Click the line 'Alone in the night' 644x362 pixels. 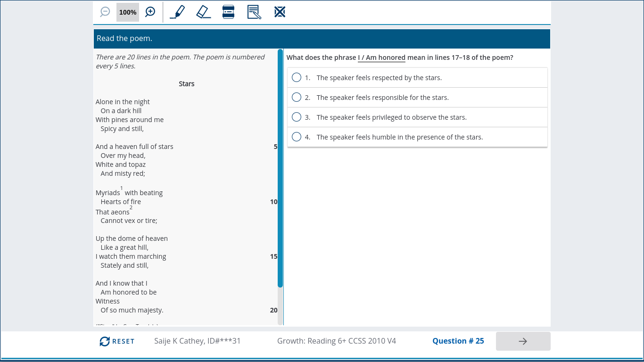pyautogui.click(x=123, y=102)
